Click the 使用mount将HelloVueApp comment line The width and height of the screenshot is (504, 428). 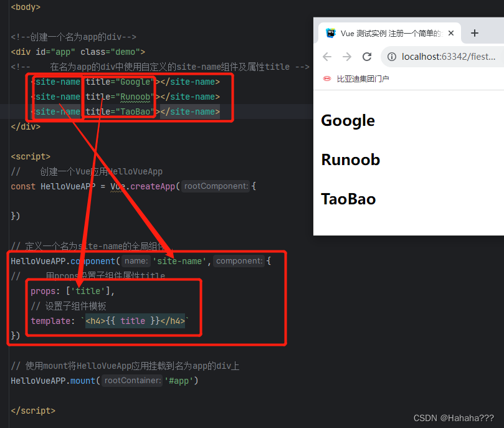point(125,366)
